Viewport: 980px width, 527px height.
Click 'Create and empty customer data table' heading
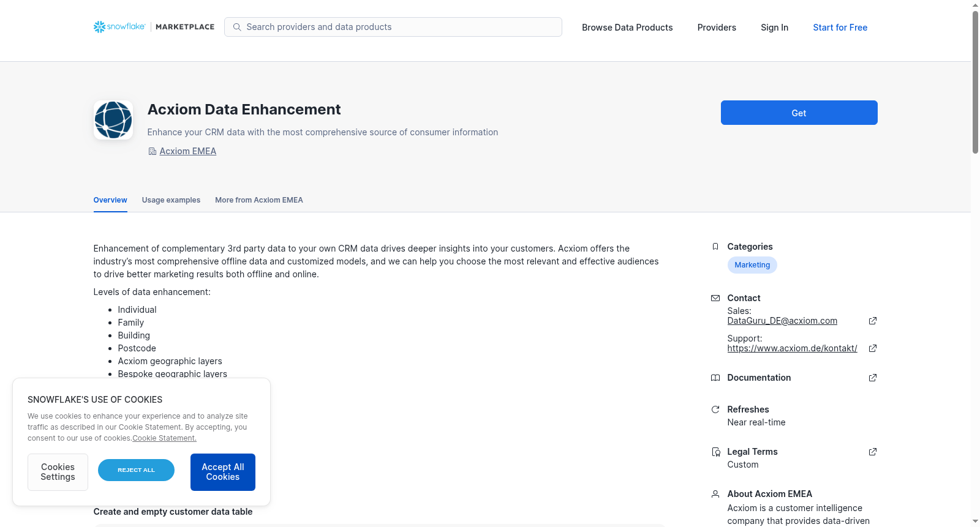(x=173, y=512)
